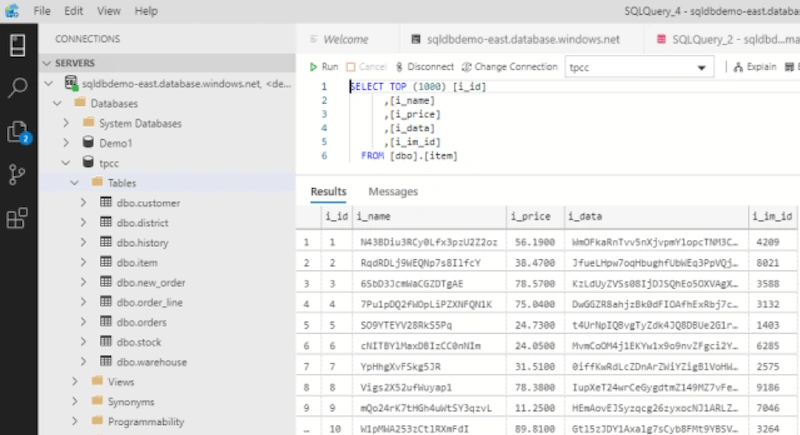Click the Demo1 database cylinder icon
The width and height of the screenshot is (800, 435).
pos(88,142)
